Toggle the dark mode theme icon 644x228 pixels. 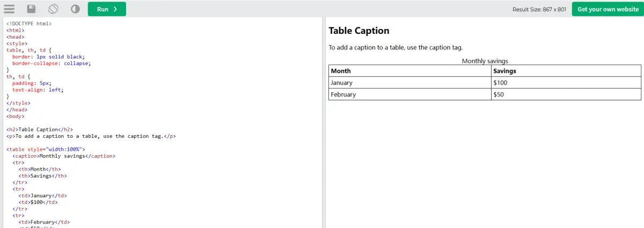(x=75, y=9)
